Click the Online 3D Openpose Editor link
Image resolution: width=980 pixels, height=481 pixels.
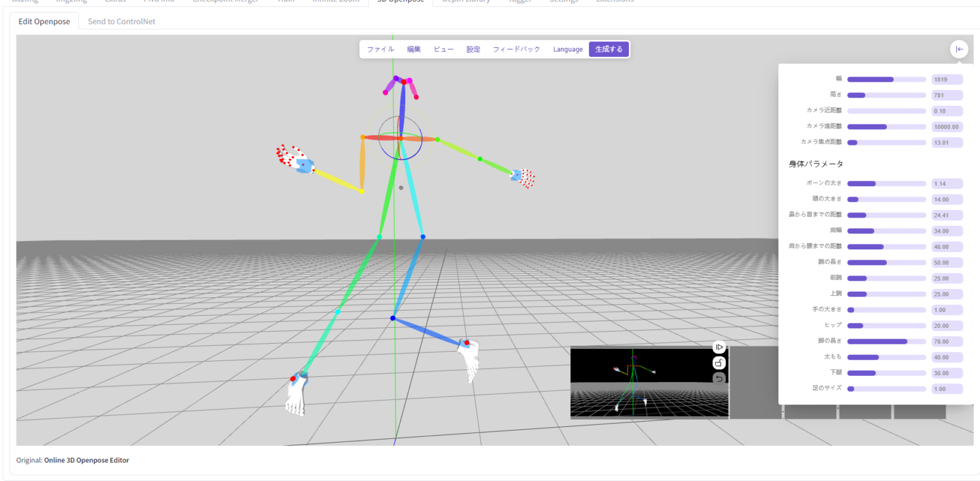tap(85, 459)
